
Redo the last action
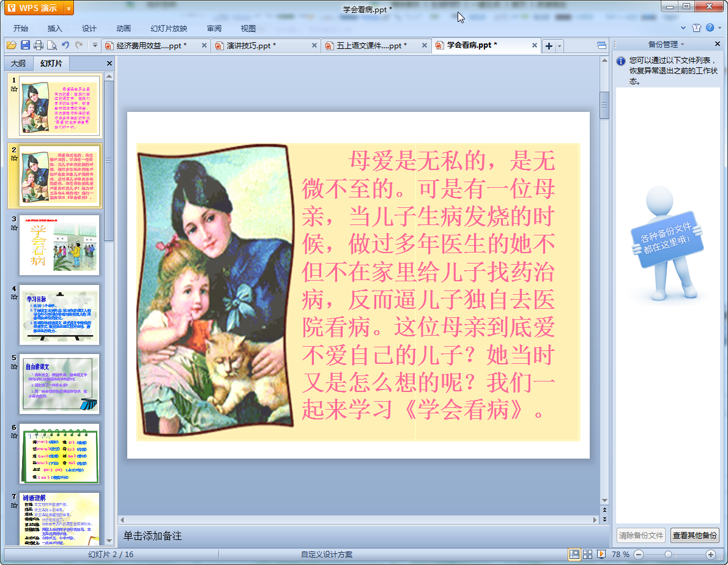pyautogui.click(x=79, y=45)
